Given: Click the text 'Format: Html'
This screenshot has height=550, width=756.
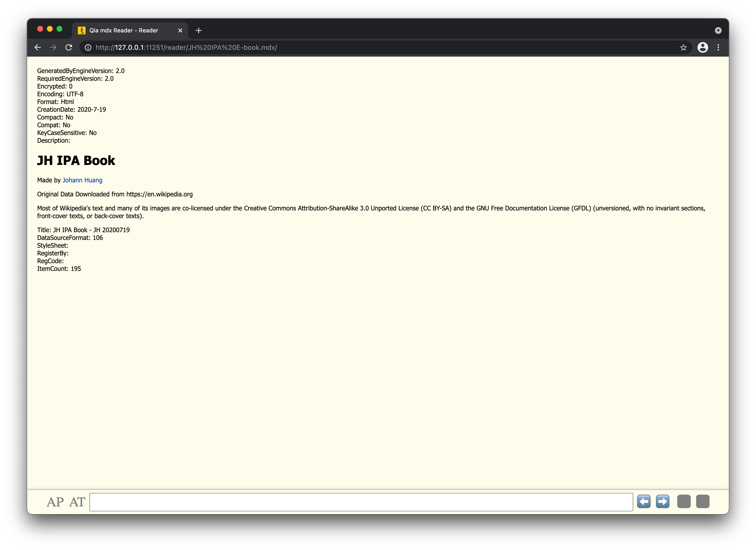Looking at the screenshot, I should [55, 102].
